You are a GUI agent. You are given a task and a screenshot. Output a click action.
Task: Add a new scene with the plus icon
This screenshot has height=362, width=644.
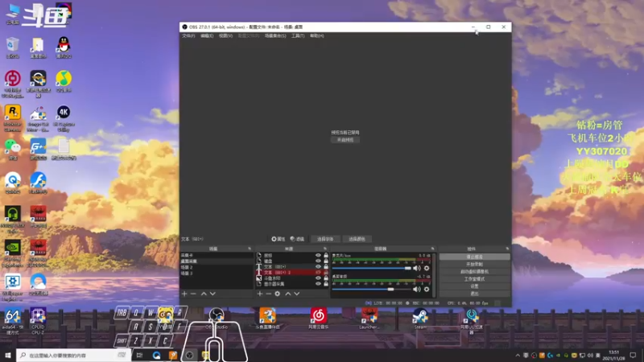point(184,294)
